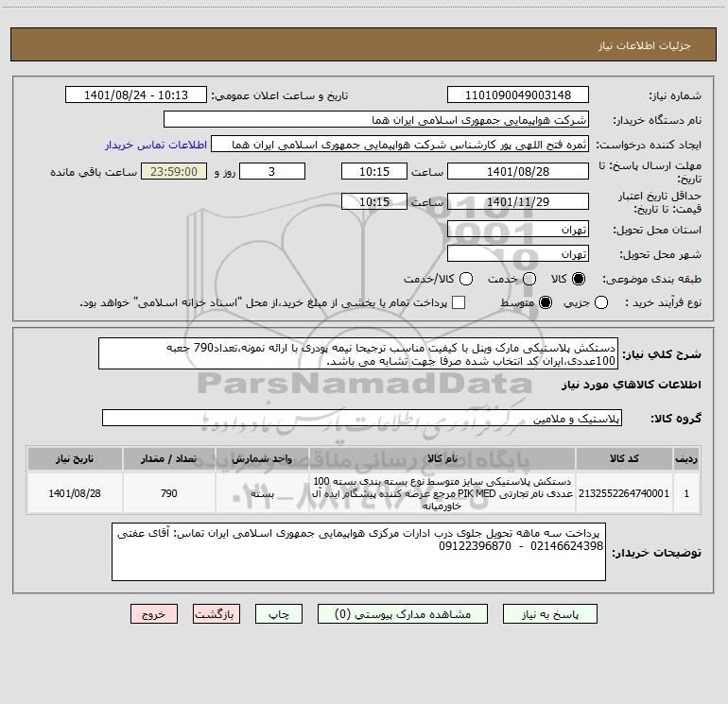This screenshot has height=704, width=728.
Task: Click the need date cell 1401/08/28
Action: (75, 493)
